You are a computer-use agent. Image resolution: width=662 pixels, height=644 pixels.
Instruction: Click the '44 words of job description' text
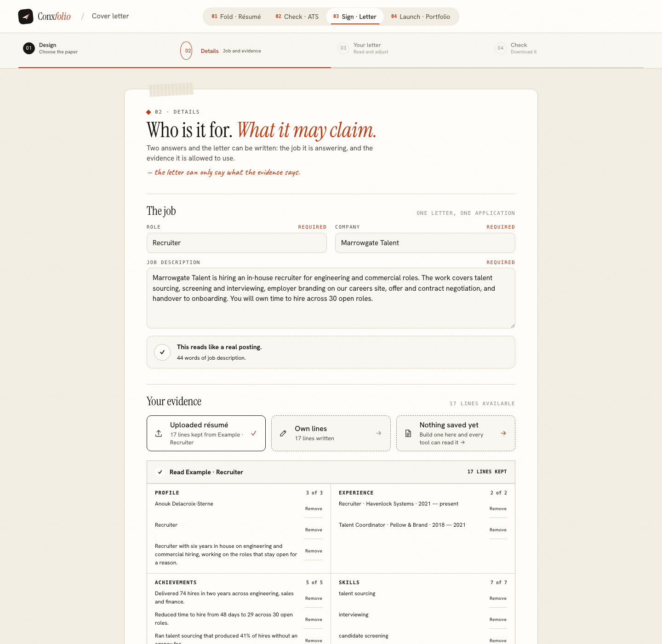[x=211, y=358]
